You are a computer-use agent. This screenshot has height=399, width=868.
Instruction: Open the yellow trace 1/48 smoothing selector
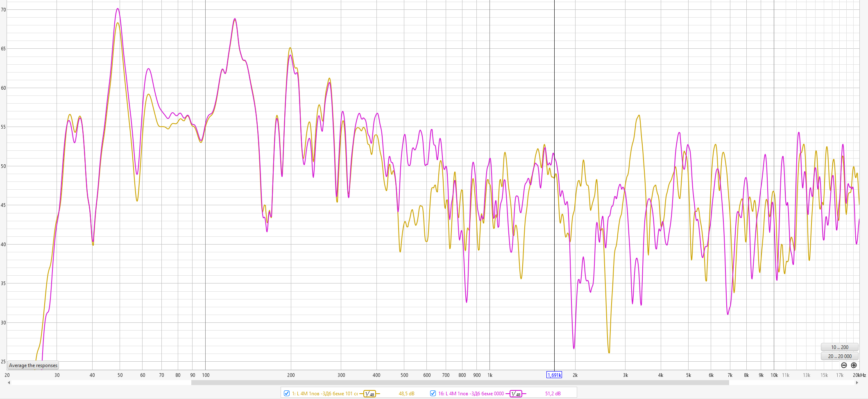coord(369,394)
